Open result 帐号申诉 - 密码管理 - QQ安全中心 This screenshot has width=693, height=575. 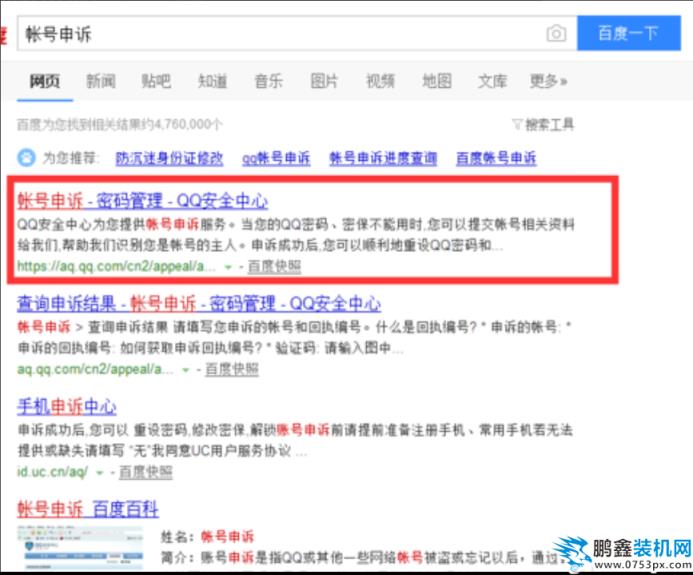143,201
